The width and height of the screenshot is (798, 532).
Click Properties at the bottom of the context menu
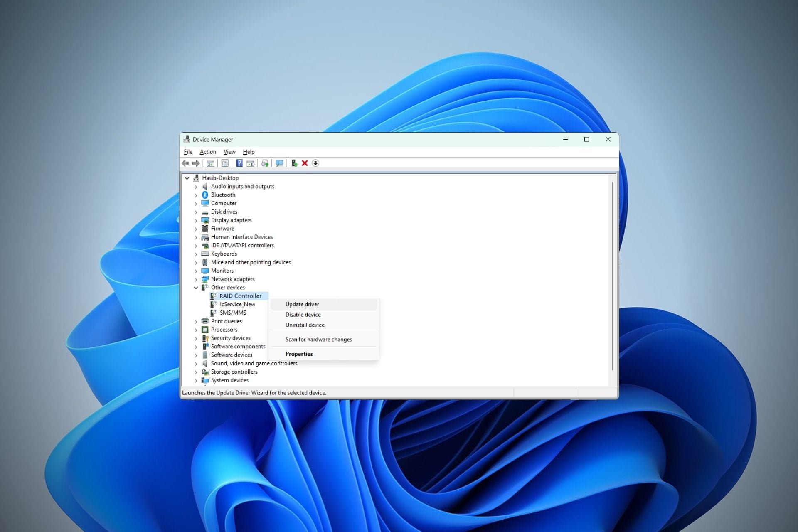(x=299, y=354)
